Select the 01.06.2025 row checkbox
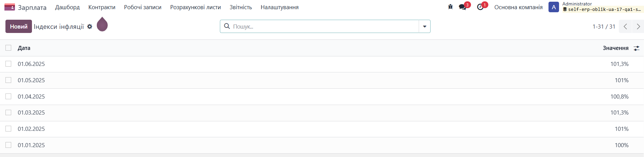 click(8, 64)
